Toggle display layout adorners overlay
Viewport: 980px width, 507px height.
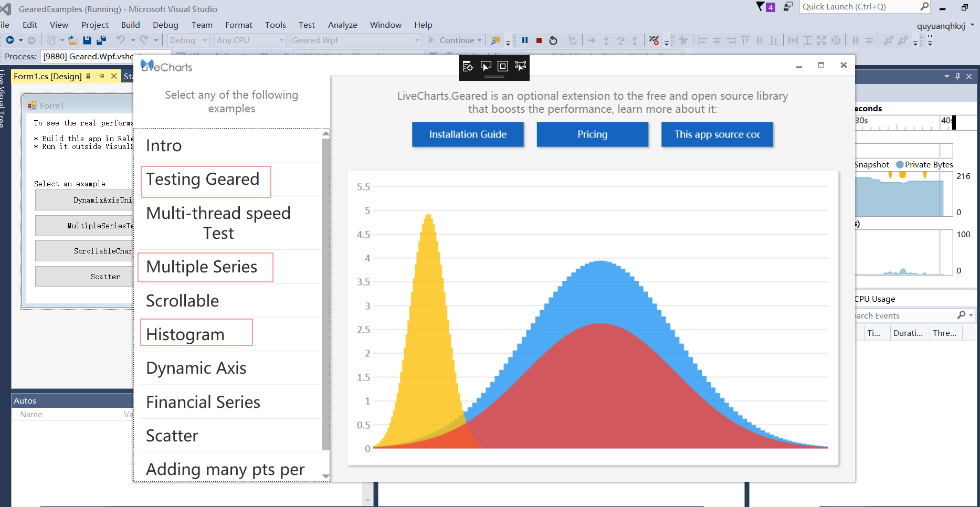click(x=502, y=66)
